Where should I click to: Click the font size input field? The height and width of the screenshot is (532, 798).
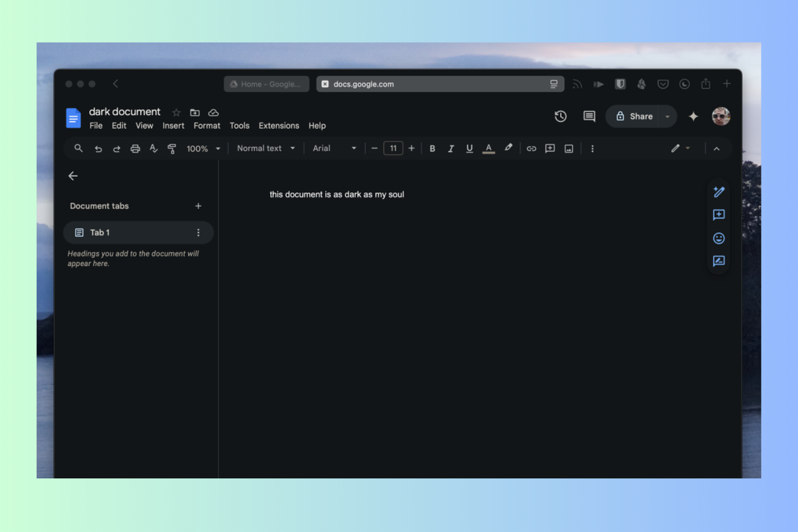coord(393,148)
